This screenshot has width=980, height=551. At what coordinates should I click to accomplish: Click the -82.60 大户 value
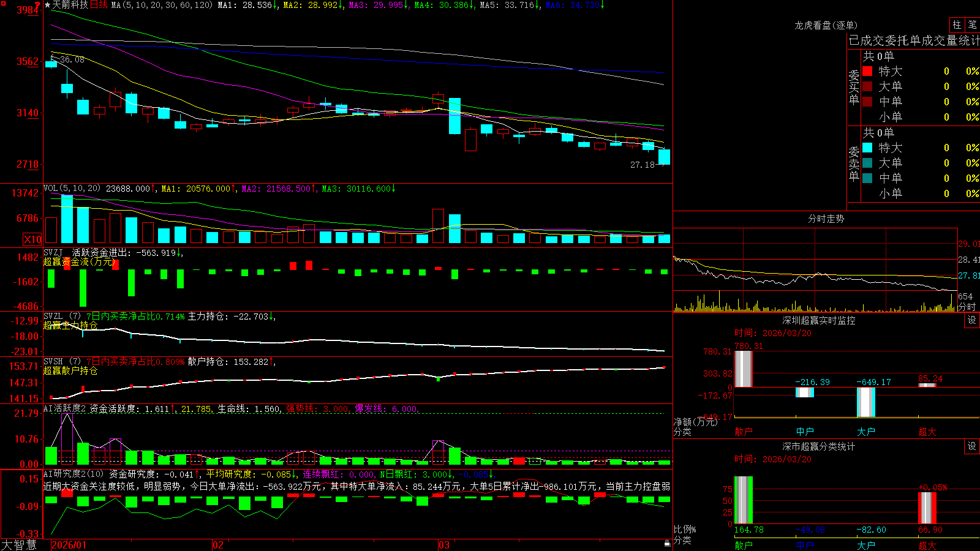872,530
